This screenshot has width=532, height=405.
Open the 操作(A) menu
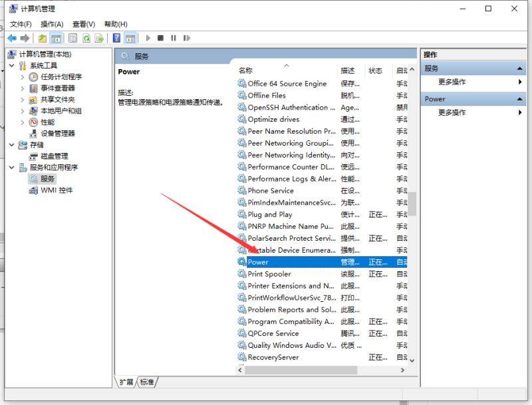point(52,24)
